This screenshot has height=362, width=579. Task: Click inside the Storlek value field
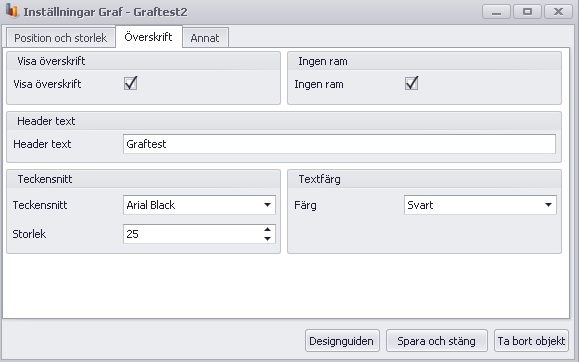(x=192, y=234)
